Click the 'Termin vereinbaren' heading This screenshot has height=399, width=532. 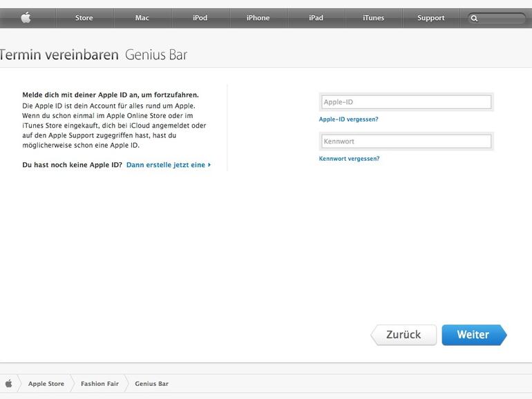(59, 55)
